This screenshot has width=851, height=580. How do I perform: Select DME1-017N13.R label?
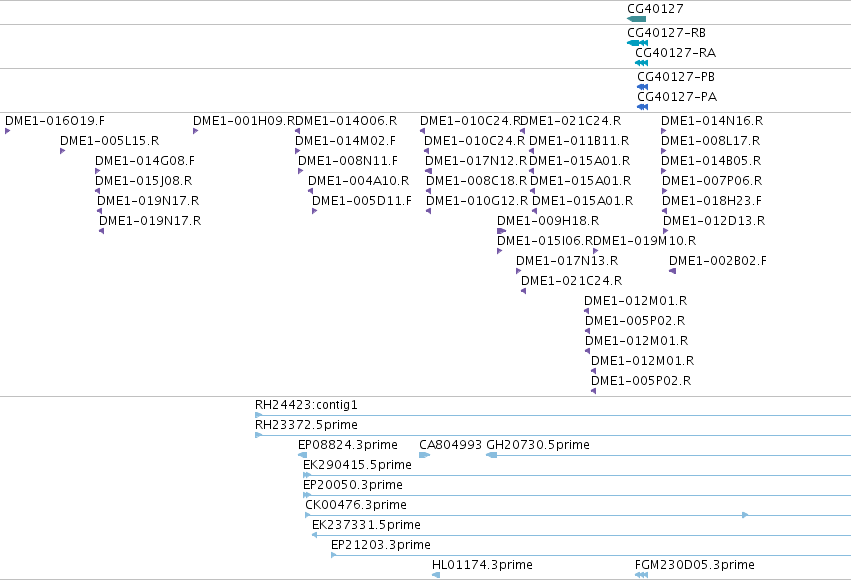[x=567, y=260]
